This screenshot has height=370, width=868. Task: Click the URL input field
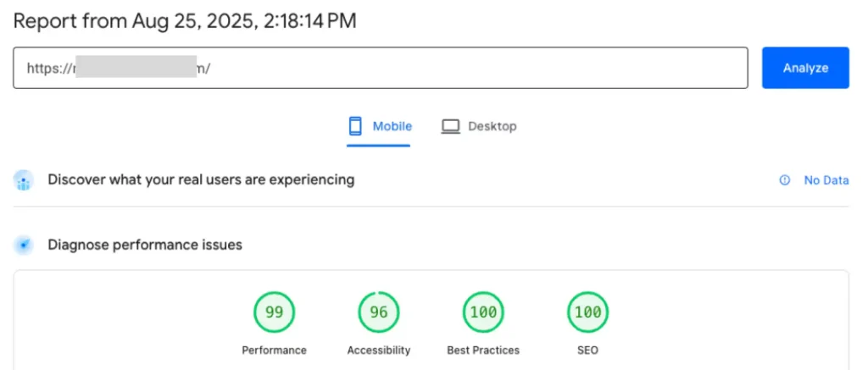(x=381, y=68)
